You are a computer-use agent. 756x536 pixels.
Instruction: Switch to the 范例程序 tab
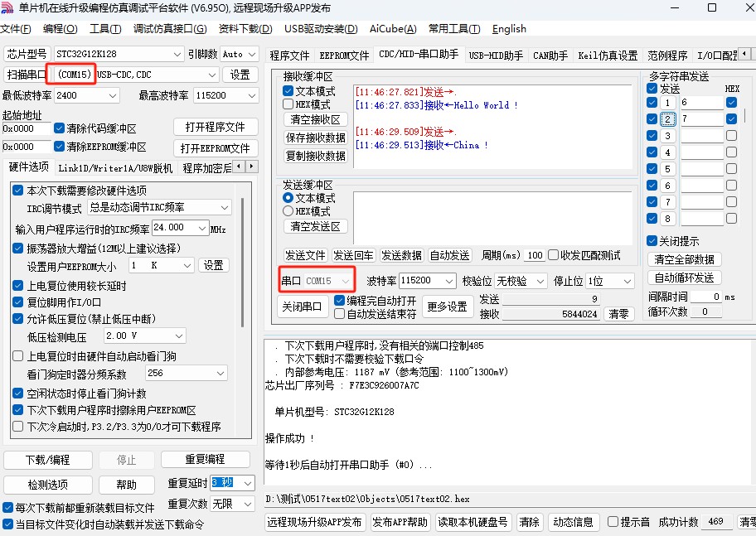(667, 56)
